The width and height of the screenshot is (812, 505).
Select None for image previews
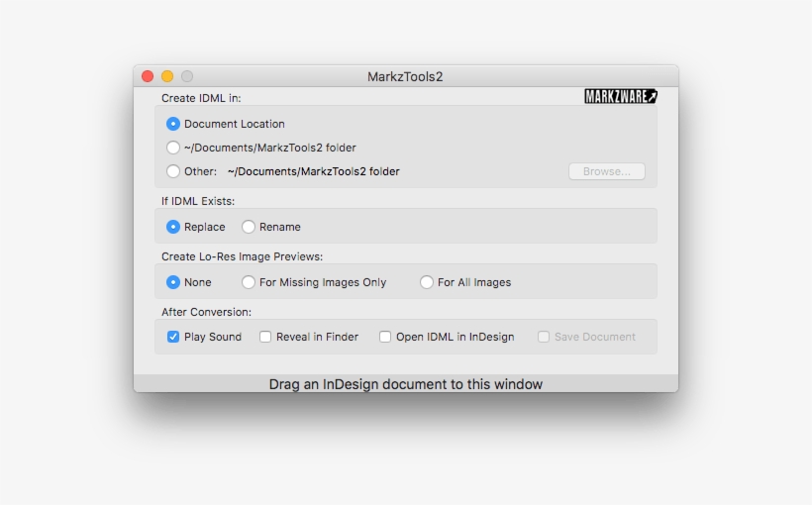[173, 282]
